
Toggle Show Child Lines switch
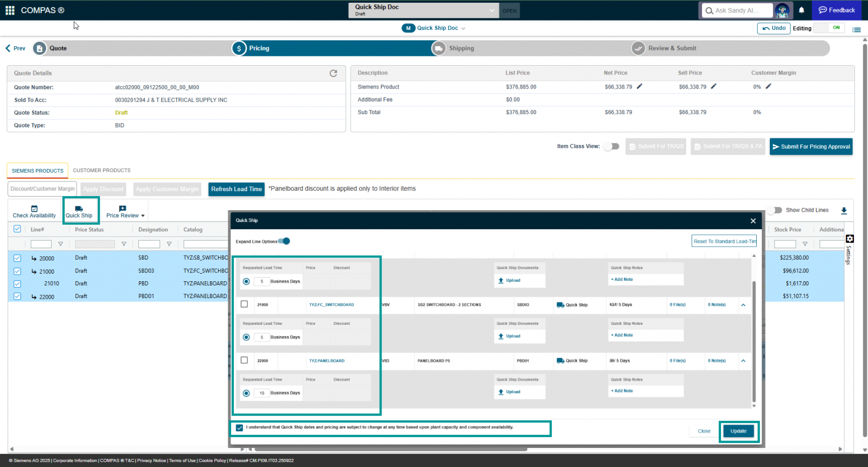point(775,210)
